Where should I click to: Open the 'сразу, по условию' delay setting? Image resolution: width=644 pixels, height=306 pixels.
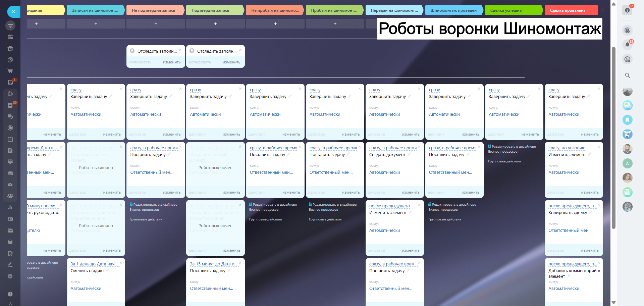coord(567,148)
